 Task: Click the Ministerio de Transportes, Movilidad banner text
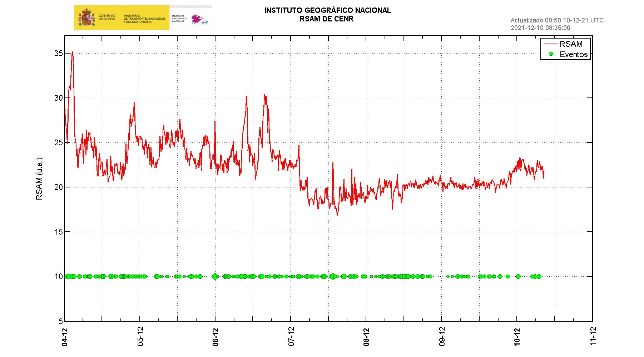(x=144, y=19)
